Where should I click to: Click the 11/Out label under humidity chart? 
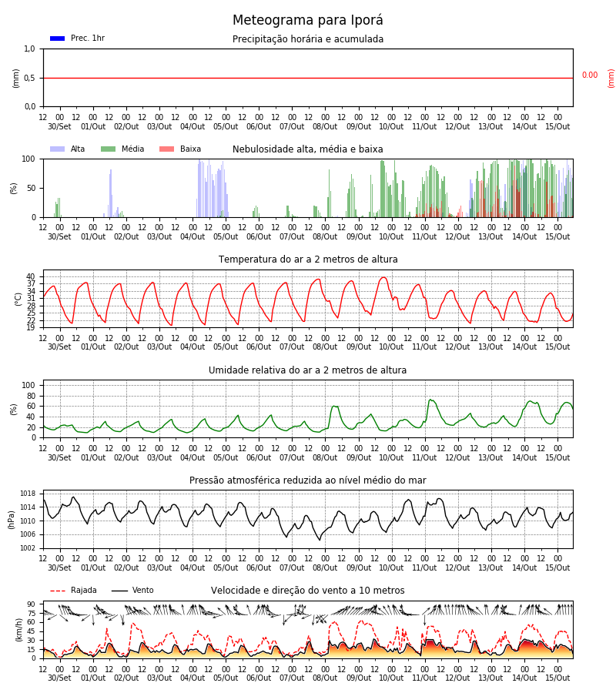(425, 457)
